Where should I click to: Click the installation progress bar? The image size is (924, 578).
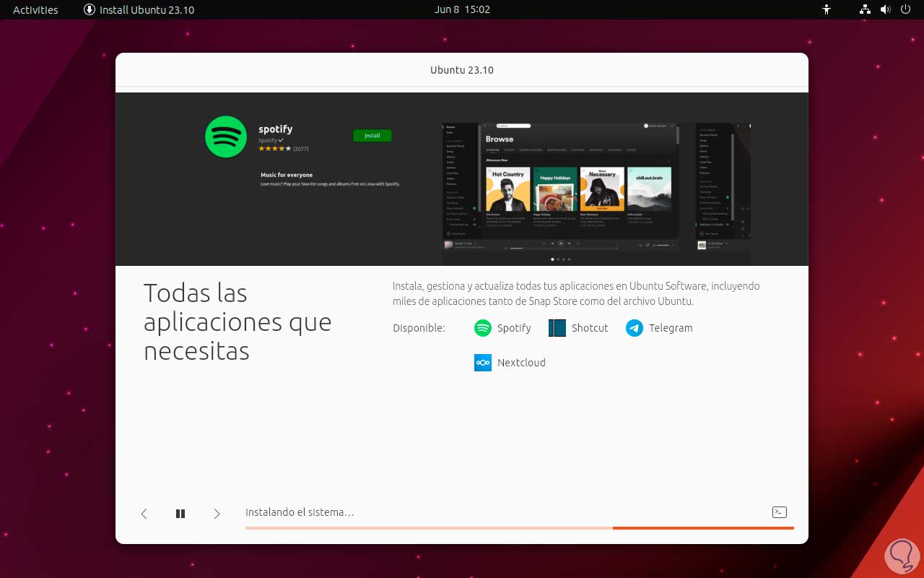coord(520,528)
